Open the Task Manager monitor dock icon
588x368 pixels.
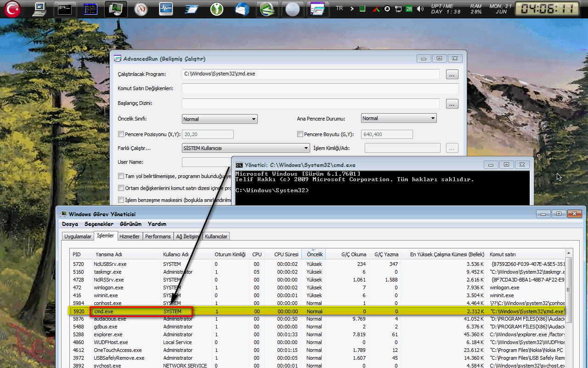[116, 9]
